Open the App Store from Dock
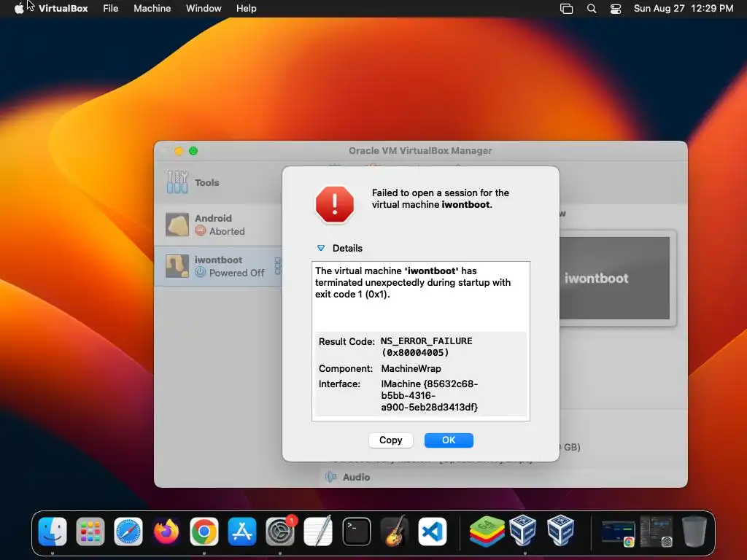 (x=242, y=531)
